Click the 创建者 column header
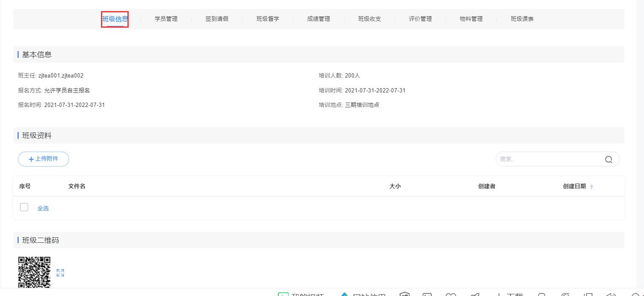The height and width of the screenshot is (296, 644). click(x=487, y=186)
